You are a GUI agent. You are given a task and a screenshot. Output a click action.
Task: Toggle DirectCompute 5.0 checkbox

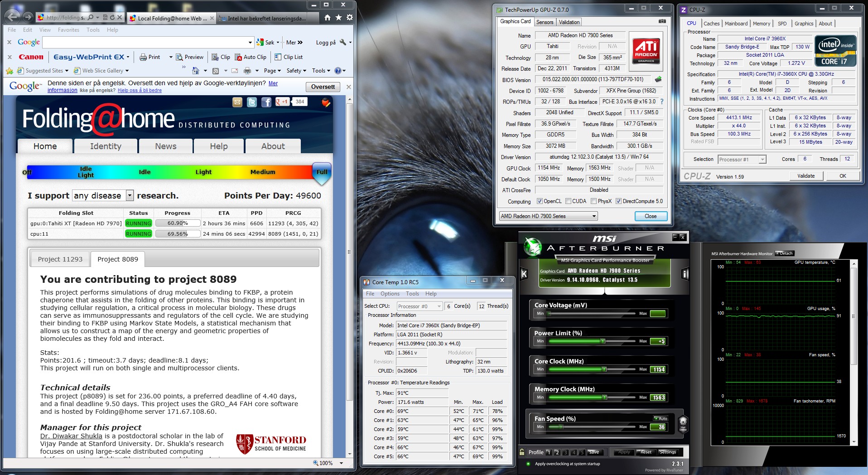pos(618,201)
